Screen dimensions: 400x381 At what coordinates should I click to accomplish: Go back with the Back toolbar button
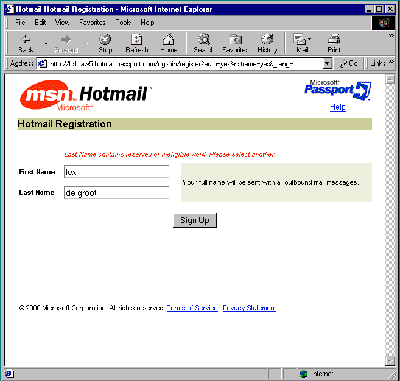26,43
